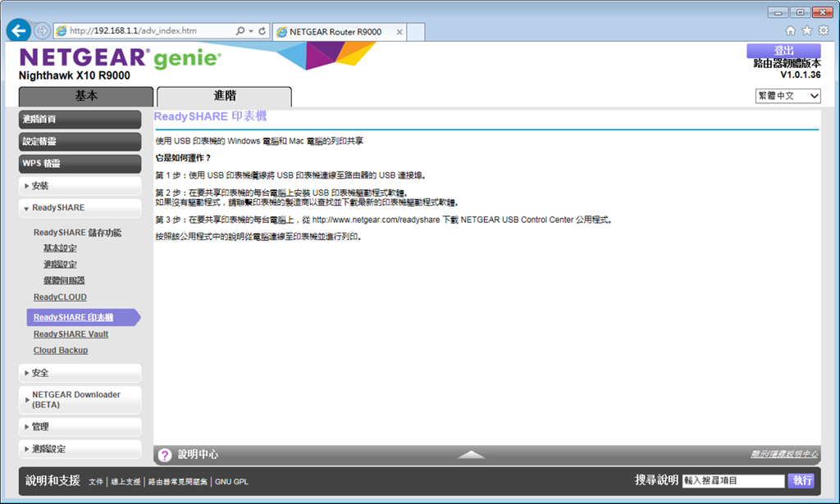Open the GNU GPL link
The image size is (840, 504).
(231, 482)
